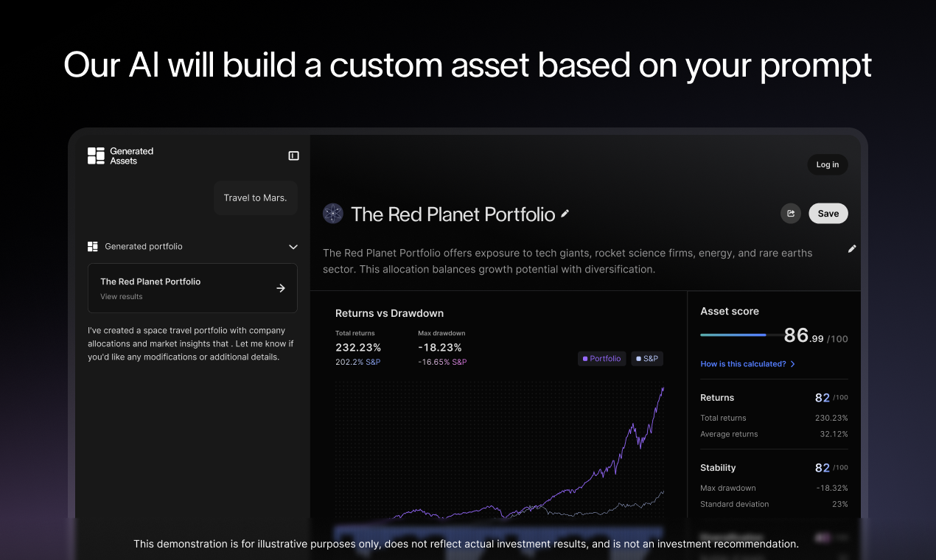The image size is (936, 560).
Task: Edit the portfolio description pencil icon
Action: [852, 249]
